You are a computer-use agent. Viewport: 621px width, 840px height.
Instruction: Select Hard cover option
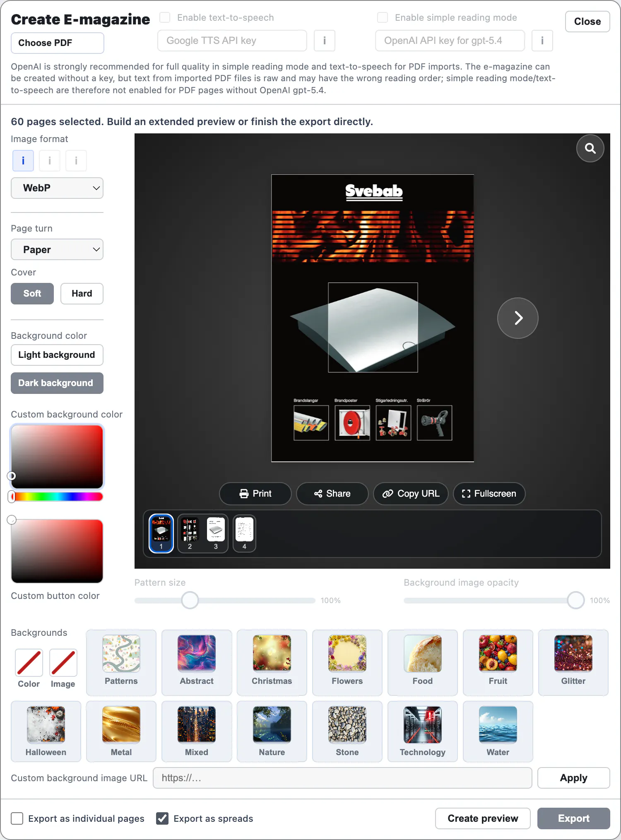82,294
